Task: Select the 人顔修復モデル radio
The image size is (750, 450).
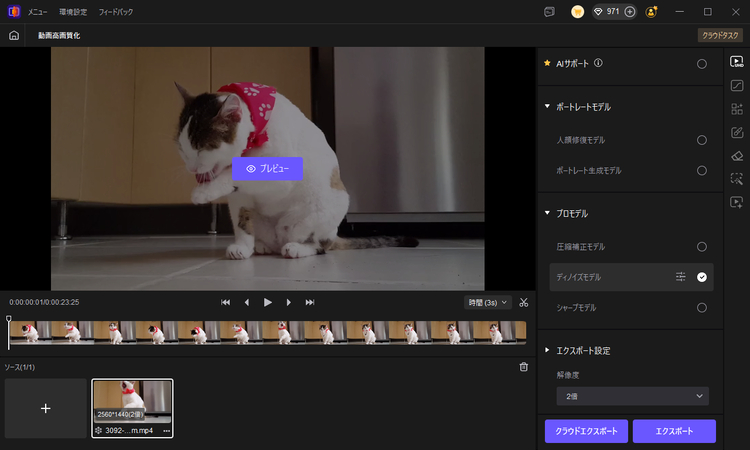Action: pos(702,140)
